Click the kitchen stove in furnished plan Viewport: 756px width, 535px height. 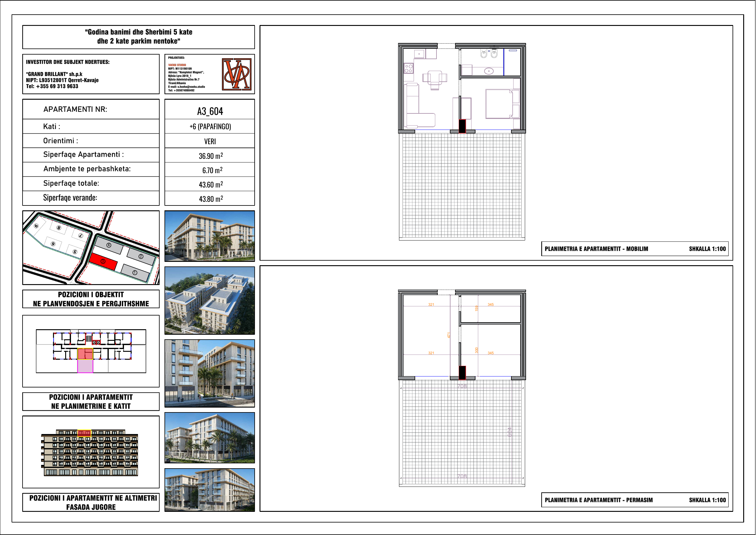[409, 69]
